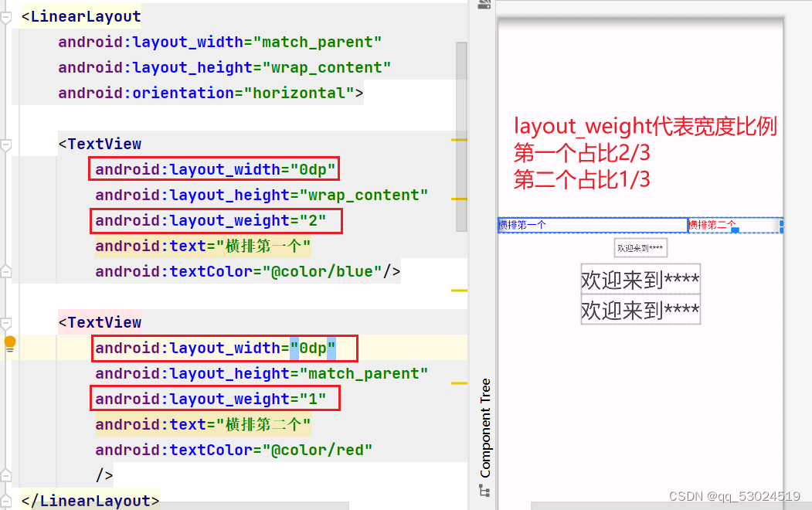
Task: Click the layout_weight="1" attribute line
Action: click(x=210, y=399)
